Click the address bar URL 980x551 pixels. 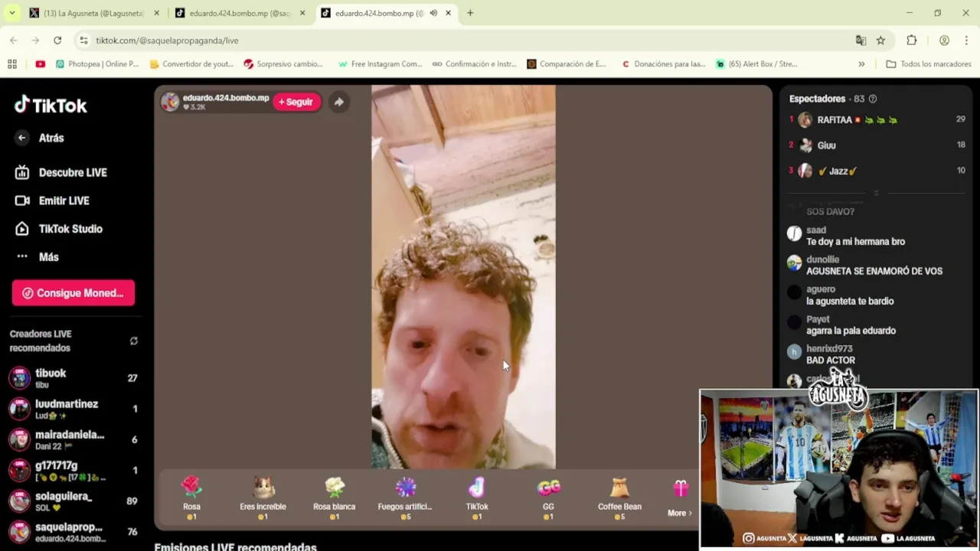point(167,41)
